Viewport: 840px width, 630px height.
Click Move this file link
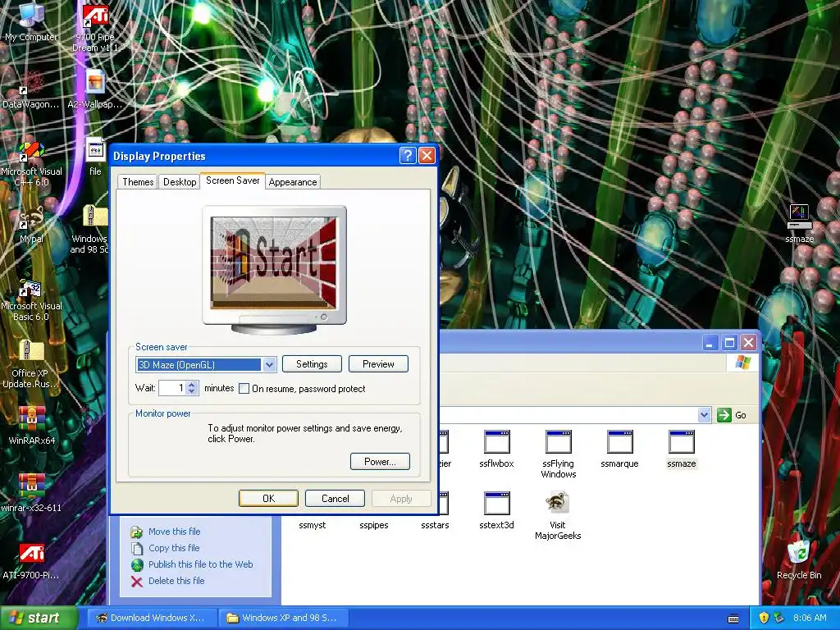pos(174,532)
